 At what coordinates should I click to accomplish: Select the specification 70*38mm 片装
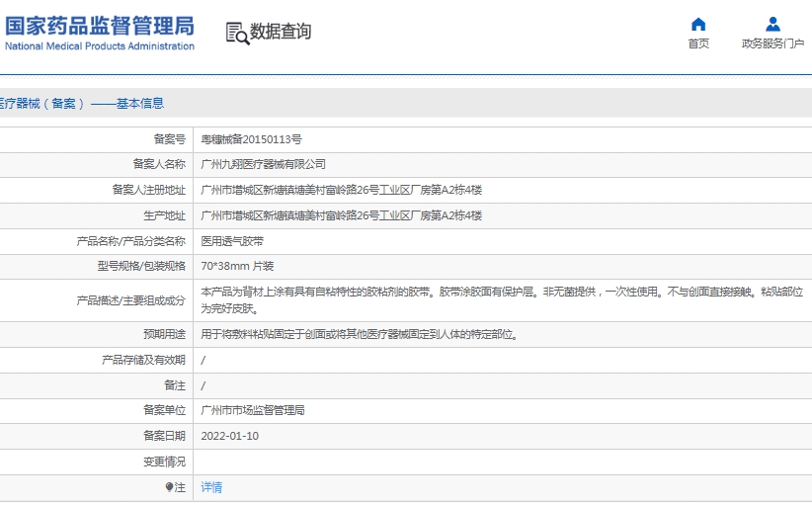click(x=237, y=266)
